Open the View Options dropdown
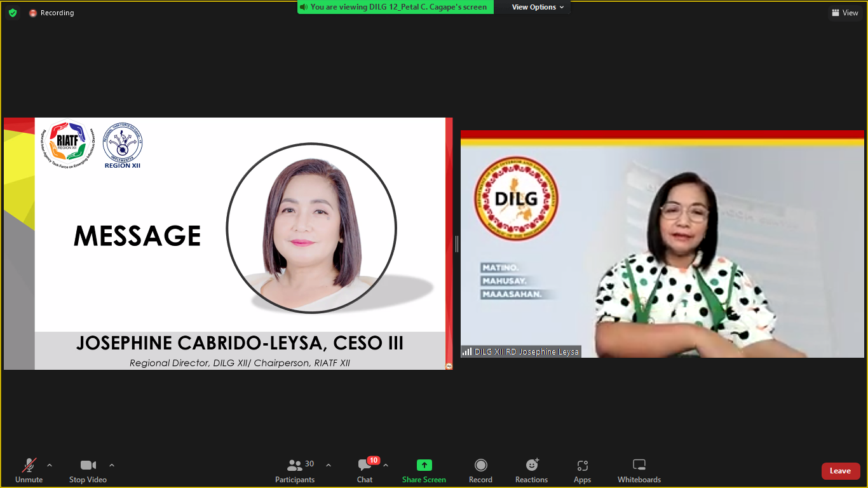 click(538, 7)
